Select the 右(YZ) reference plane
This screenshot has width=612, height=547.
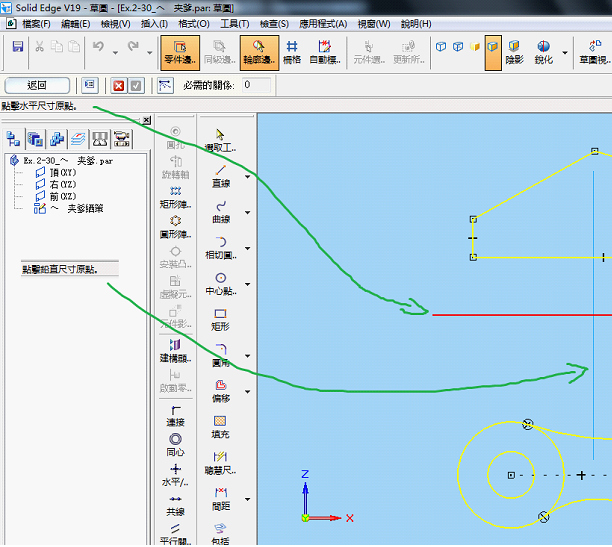56,184
